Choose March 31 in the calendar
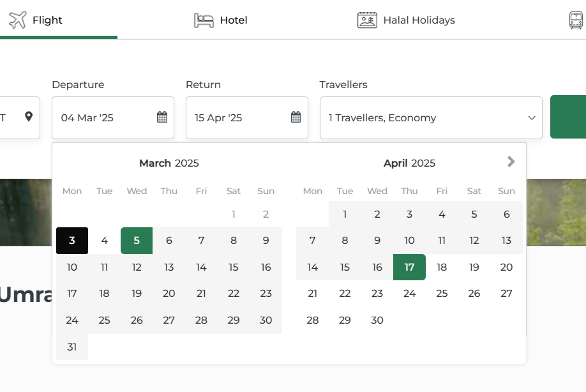Viewport: 586px width, 392px height. 72,347
